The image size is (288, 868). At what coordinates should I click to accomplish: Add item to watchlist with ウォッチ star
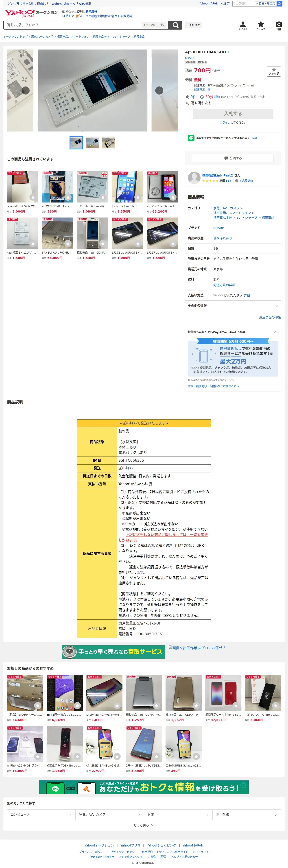pos(273,71)
